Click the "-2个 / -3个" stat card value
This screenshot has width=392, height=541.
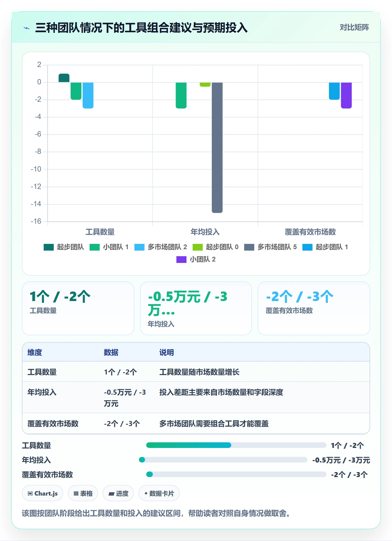300,297
